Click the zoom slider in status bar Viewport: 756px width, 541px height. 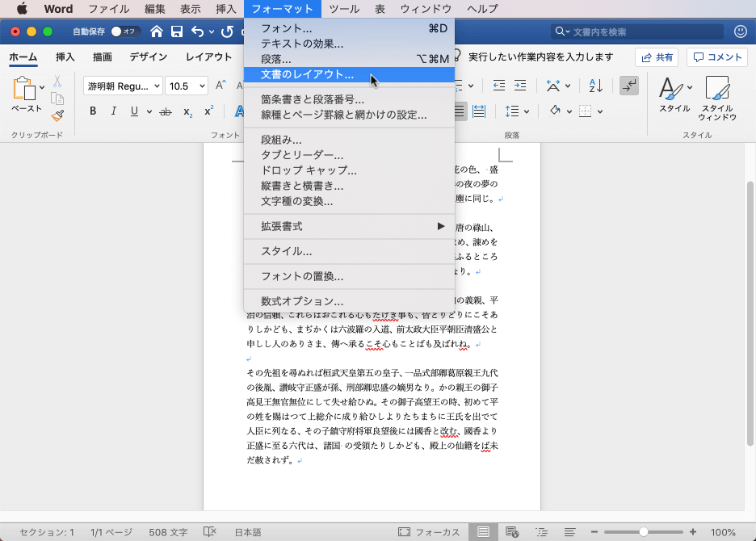643,532
